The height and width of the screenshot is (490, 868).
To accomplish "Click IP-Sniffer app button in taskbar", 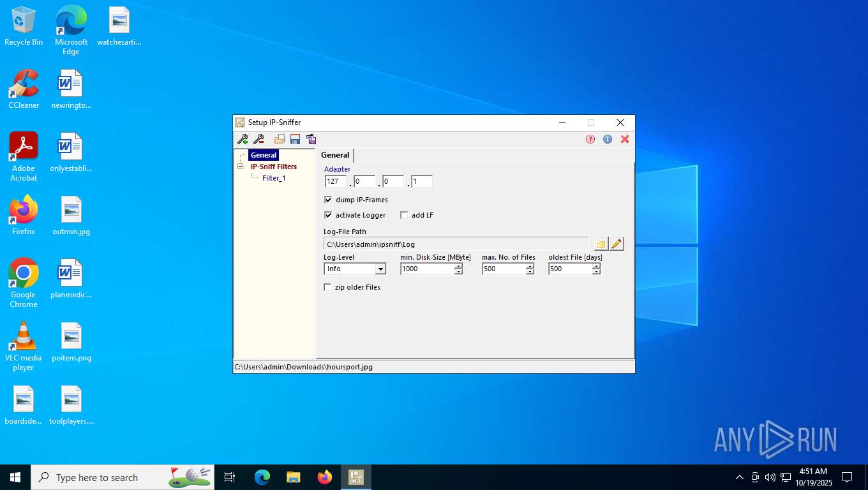I will pyautogui.click(x=356, y=477).
